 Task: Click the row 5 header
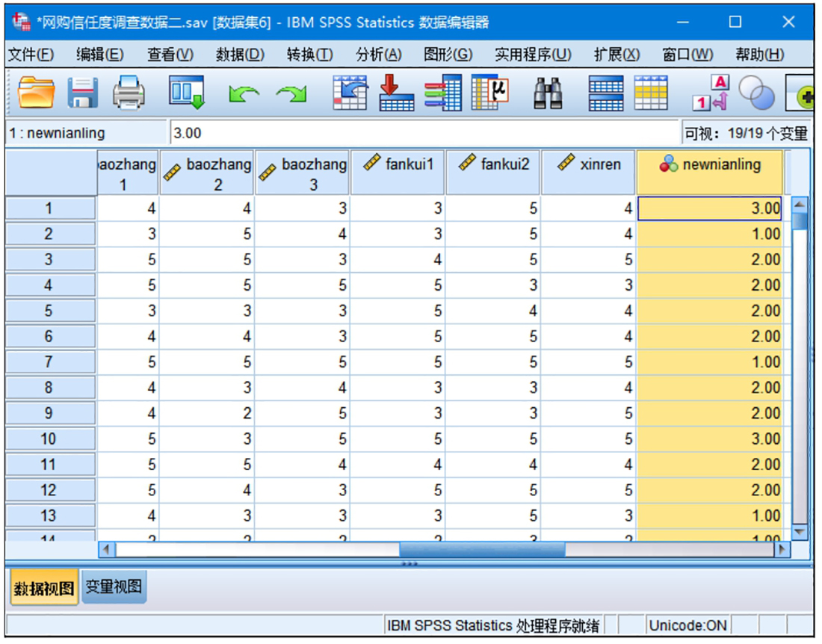[49, 311]
